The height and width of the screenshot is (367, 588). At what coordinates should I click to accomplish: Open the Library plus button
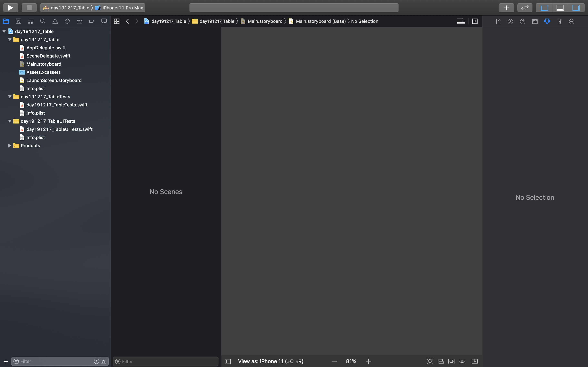(x=506, y=8)
